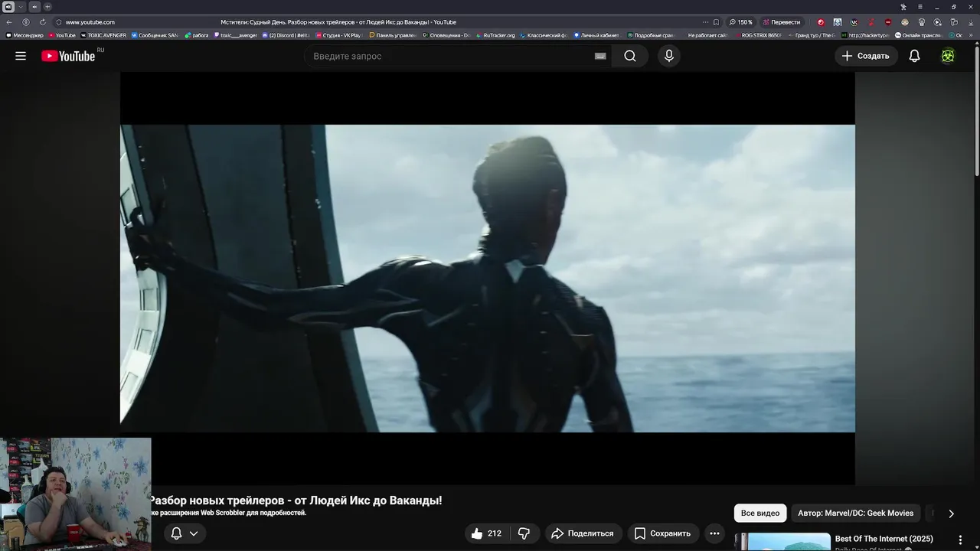Show next chips with right arrow
The image size is (980, 551).
(x=951, y=514)
